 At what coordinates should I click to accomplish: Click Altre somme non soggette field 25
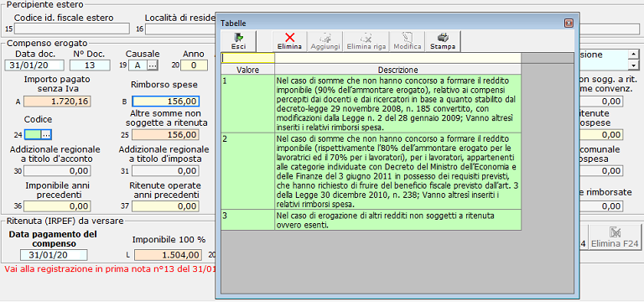click(x=165, y=134)
